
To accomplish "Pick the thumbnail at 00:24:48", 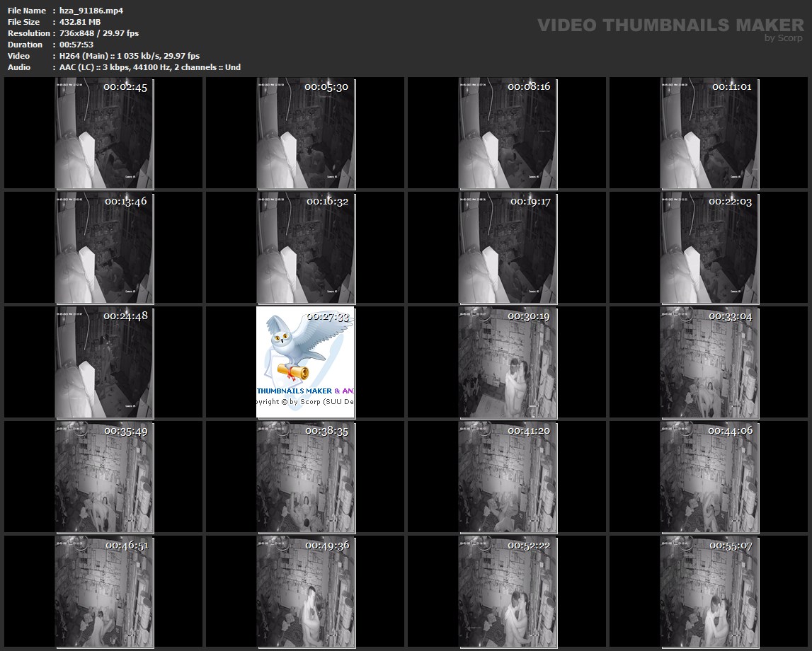I will click(103, 362).
